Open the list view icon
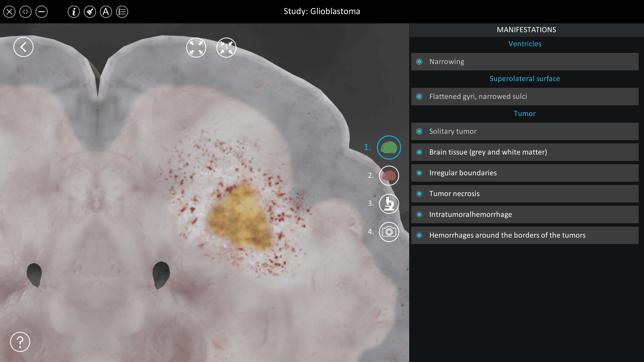This screenshot has height=362, width=644. pyautogui.click(x=122, y=12)
